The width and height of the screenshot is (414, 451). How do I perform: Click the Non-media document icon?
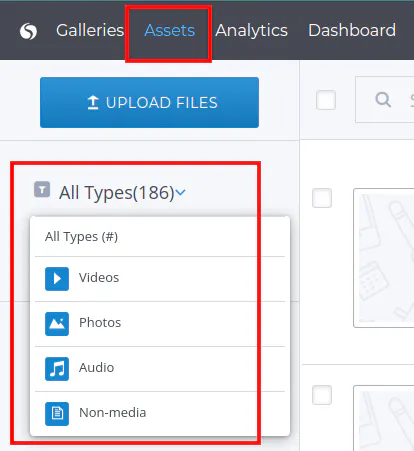point(57,414)
